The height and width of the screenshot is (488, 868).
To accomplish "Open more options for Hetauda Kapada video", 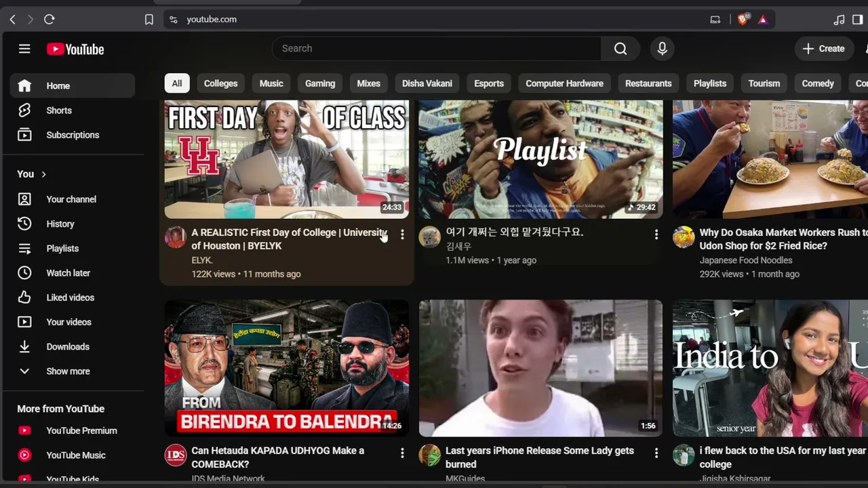I will pos(402,453).
